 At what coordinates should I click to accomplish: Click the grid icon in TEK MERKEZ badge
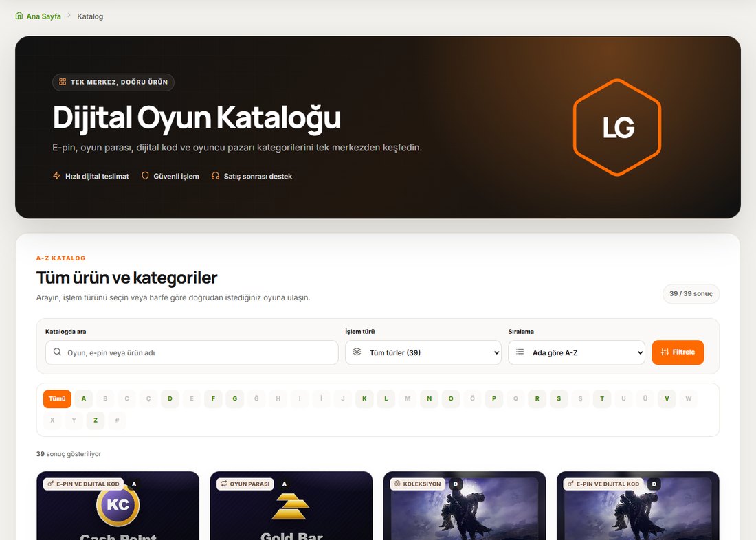coord(63,82)
